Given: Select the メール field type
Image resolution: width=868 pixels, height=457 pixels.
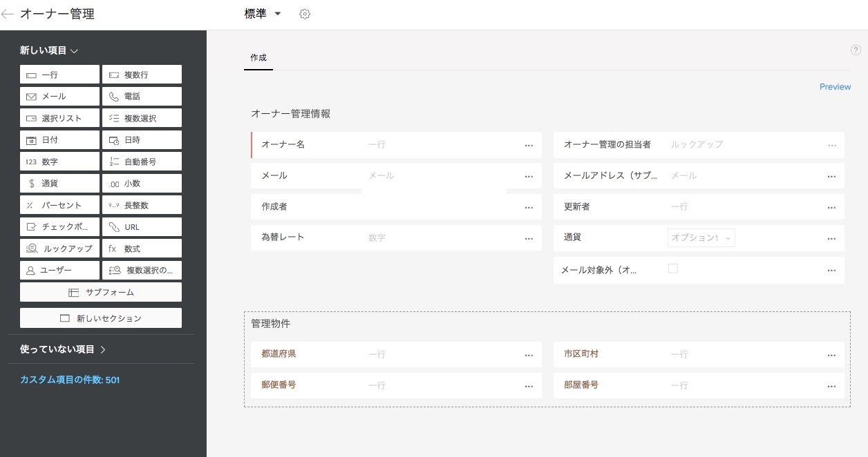Looking at the screenshot, I should 60,97.
